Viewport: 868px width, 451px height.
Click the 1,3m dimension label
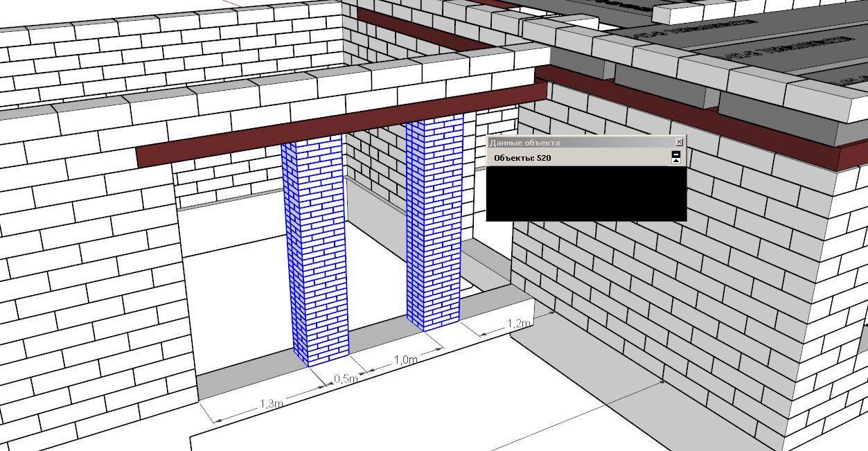coord(272,403)
